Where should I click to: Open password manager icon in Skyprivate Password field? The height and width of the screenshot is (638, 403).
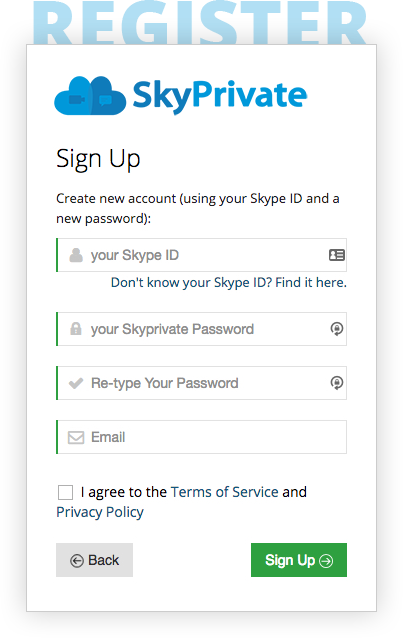337,329
